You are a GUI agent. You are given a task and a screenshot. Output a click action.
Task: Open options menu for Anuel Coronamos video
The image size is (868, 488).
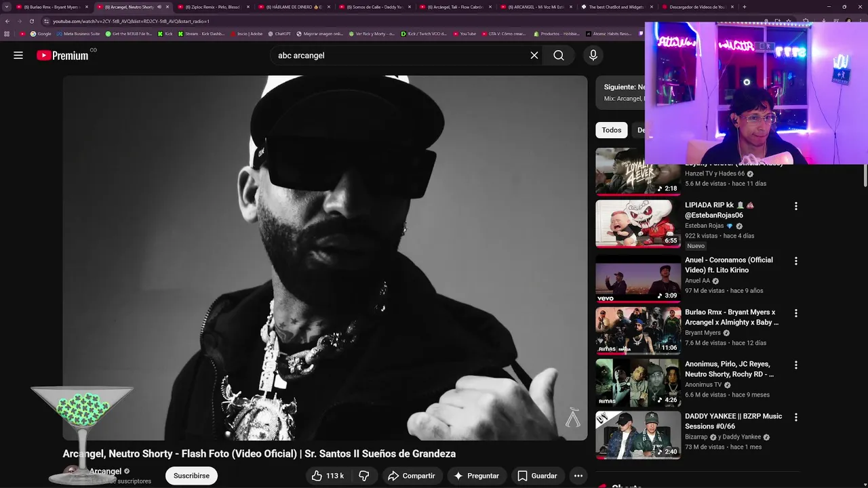(x=796, y=261)
